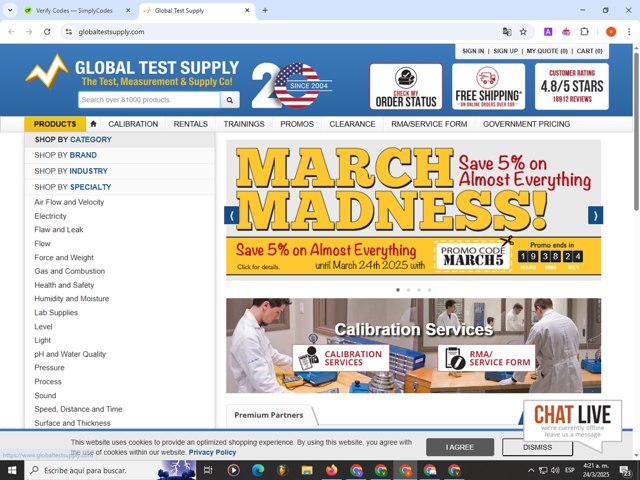640x480 pixels.
Task: Open the Free Shipping tile
Action: pyautogui.click(x=488, y=86)
